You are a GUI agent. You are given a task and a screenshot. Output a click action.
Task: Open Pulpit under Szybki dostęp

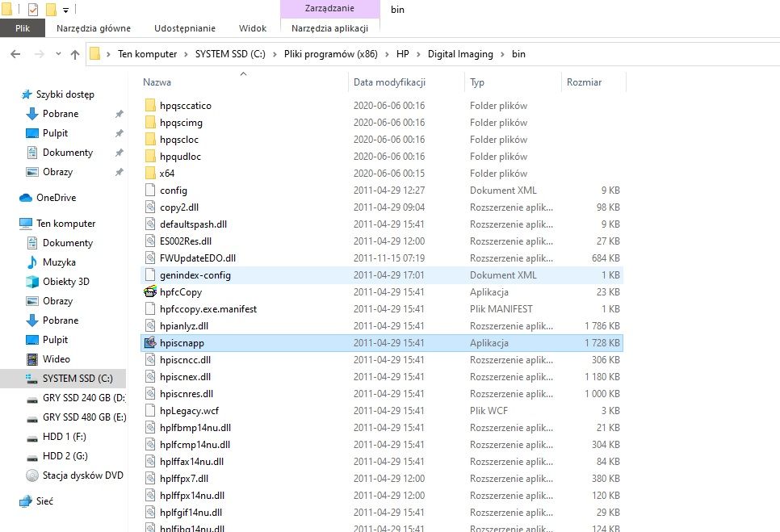click(55, 133)
